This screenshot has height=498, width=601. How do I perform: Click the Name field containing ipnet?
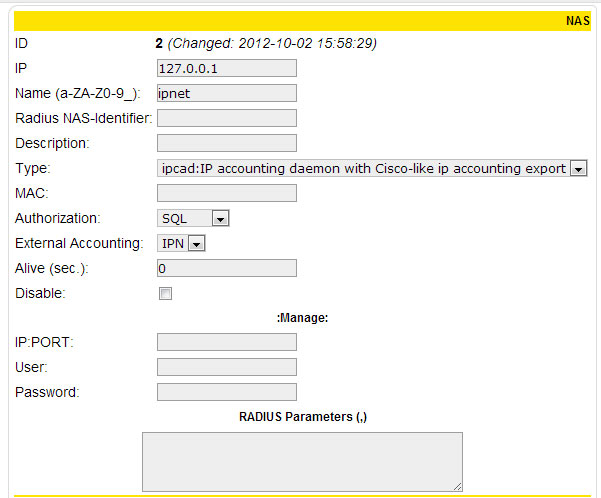tap(227, 93)
